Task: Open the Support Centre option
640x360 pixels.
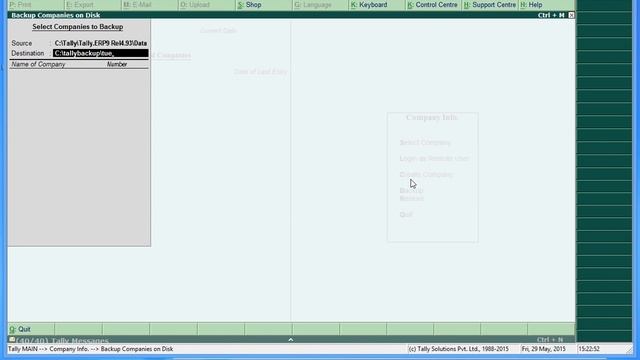Action: 490,5
